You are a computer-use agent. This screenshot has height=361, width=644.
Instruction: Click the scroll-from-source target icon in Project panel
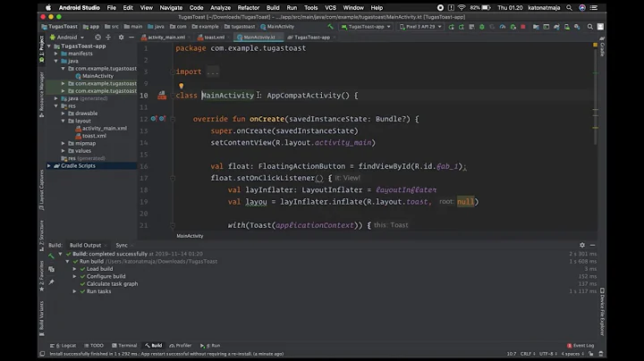[x=97, y=38]
